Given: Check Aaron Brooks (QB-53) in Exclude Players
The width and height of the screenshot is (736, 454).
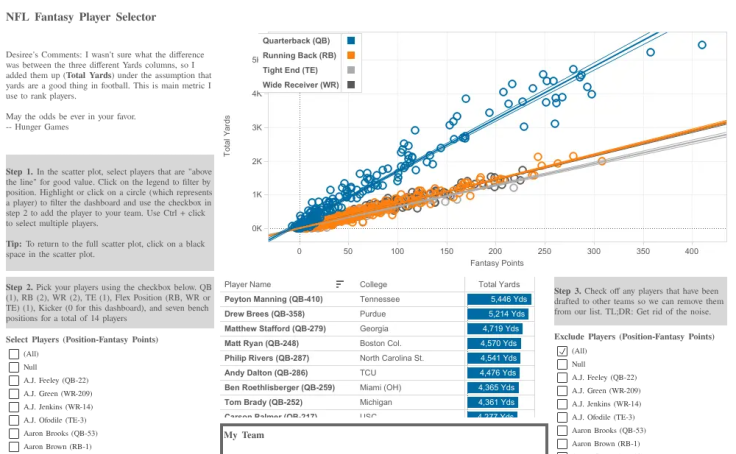Looking at the screenshot, I should pyautogui.click(x=562, y=431).
